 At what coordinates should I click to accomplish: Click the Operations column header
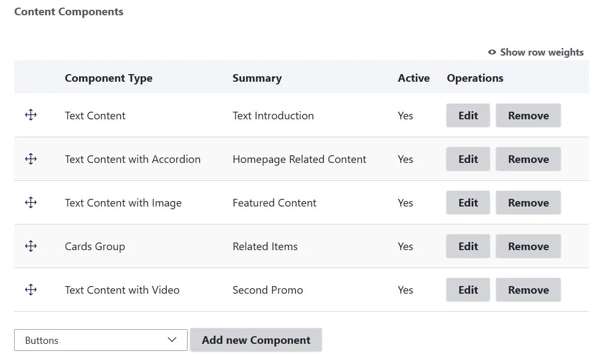474,78
